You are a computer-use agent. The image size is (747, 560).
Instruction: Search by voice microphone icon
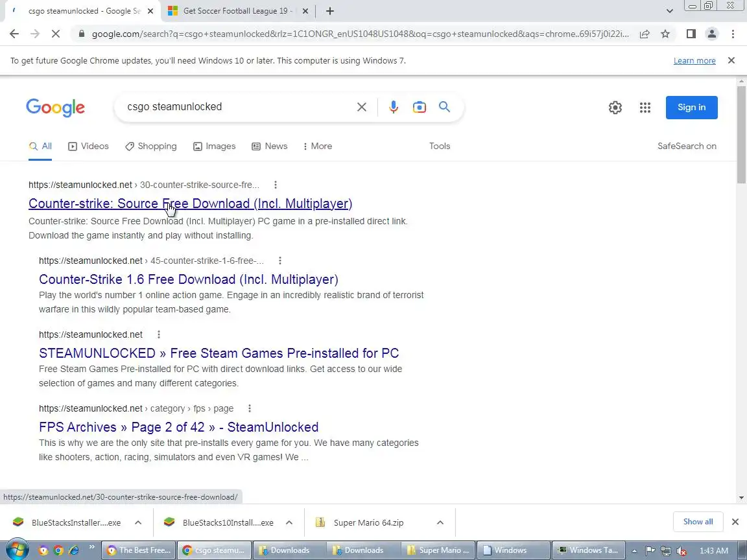(x=393, y=107)
